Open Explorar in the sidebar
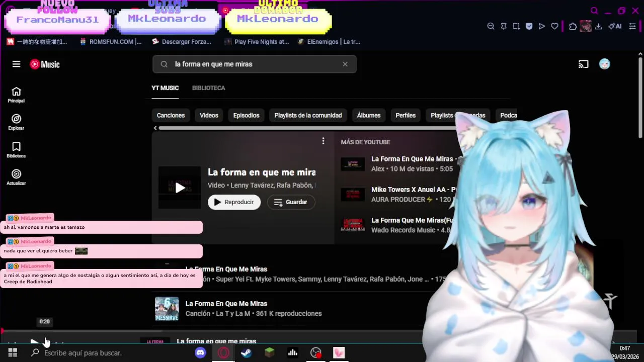The height and width of the screenshot is (362, 644). (x=16, y=122)
